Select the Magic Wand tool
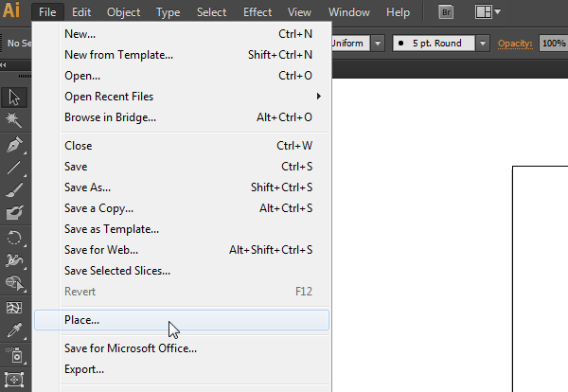Viewport: 568px width, 392px height. pos(14,120)
